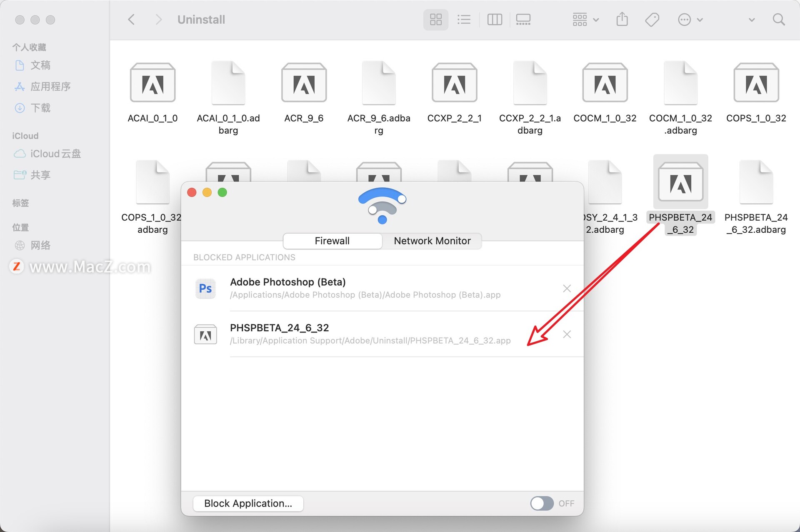Open the more actions ellipsis dropdown

(x=690, y=19)
